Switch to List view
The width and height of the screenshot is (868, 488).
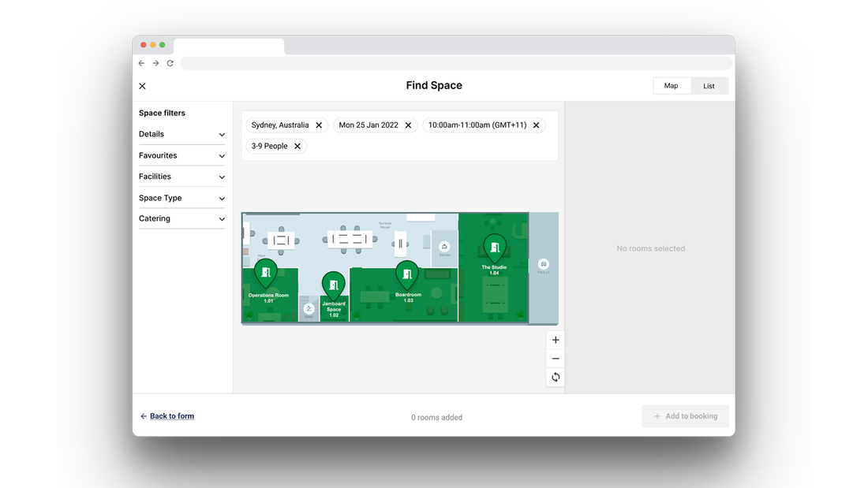(708, 85)
